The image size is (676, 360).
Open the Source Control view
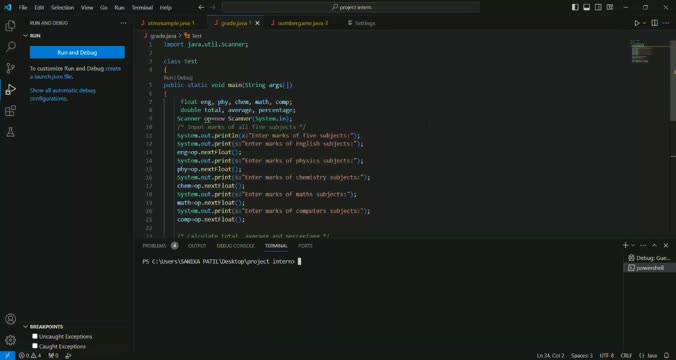[x=10, y=68]
